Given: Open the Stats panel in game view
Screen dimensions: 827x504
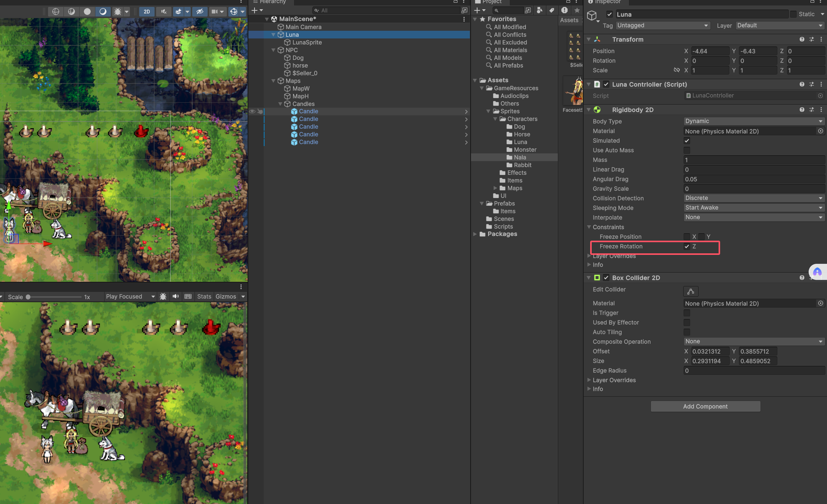Looking at the screenshot, I should pyautogui.click(x=204, y=296).
